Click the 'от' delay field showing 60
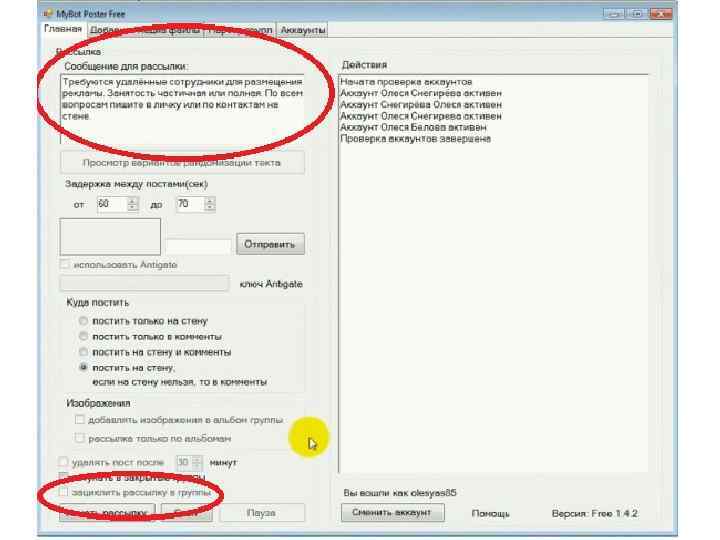The height and width of the screenshot is (540, 720). point(112,204)
